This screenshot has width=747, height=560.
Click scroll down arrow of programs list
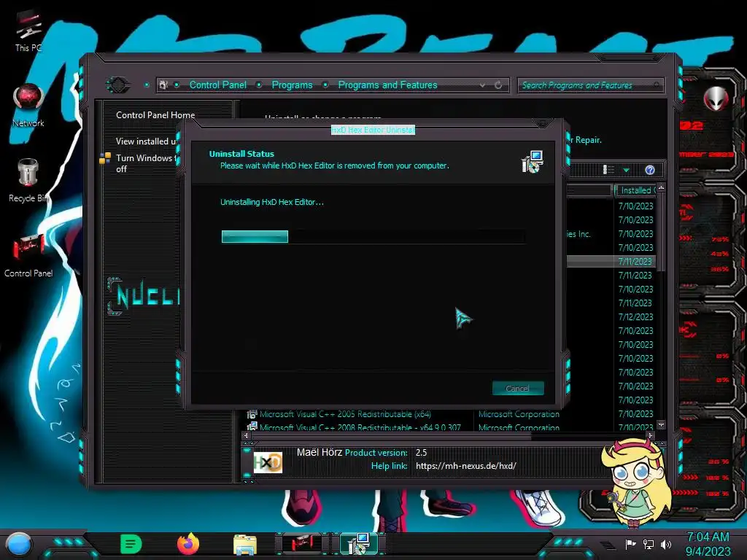[x=661, y=424]
